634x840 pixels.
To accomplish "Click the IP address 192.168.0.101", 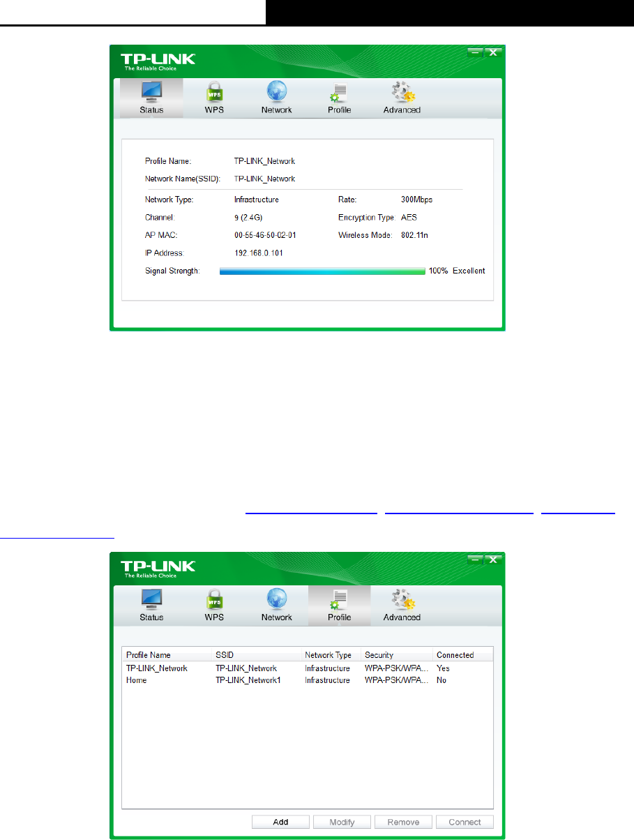I will pyautogui.click(x=259, y=253).
